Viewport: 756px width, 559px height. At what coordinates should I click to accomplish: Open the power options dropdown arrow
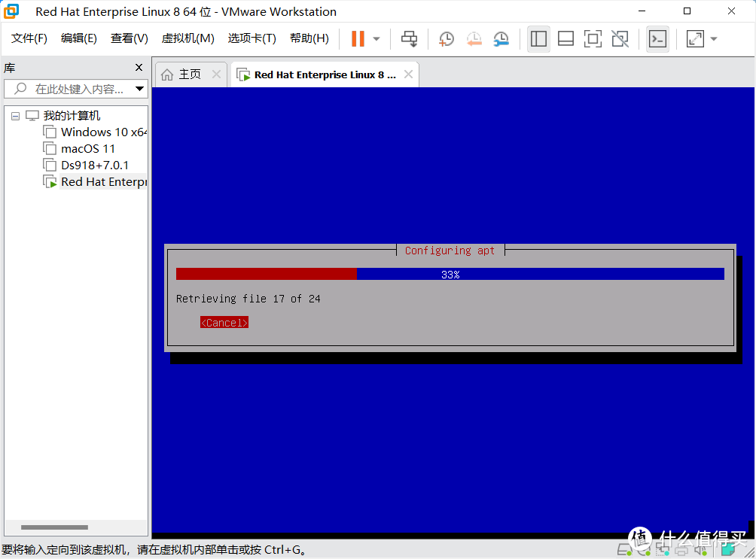[x=376, y=39]
